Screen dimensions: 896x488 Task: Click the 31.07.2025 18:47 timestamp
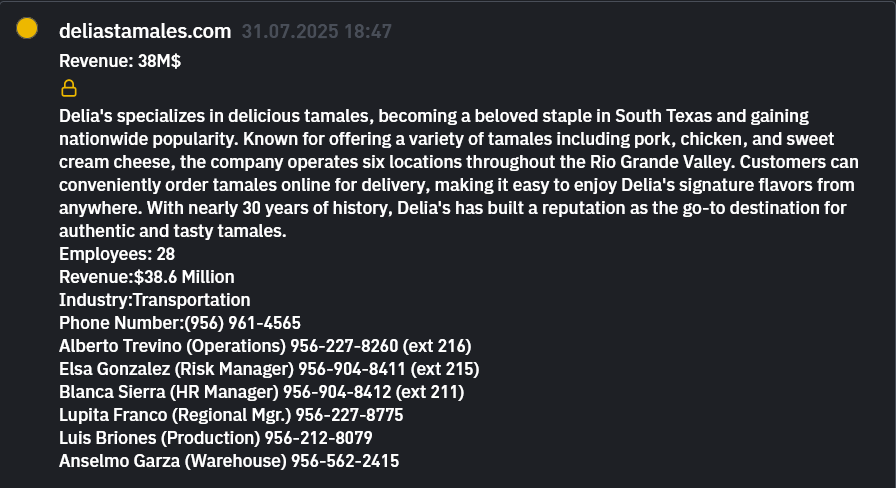tap(316, 32)
